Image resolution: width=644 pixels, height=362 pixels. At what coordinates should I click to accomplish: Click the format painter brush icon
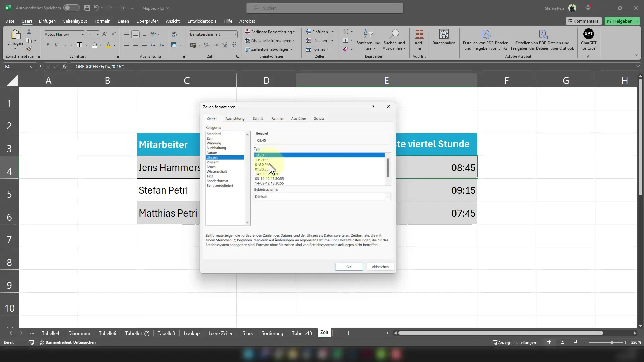(29, 49)
